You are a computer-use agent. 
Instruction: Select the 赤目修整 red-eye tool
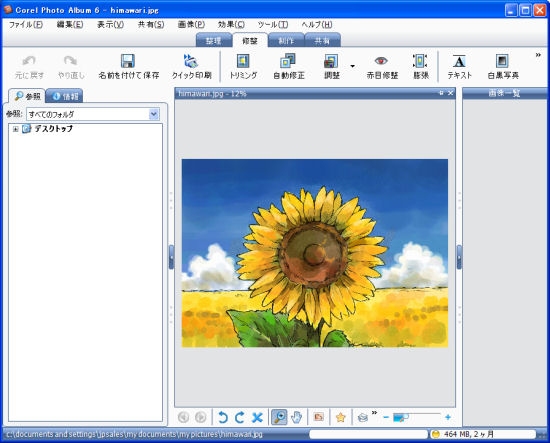[382, 66]
